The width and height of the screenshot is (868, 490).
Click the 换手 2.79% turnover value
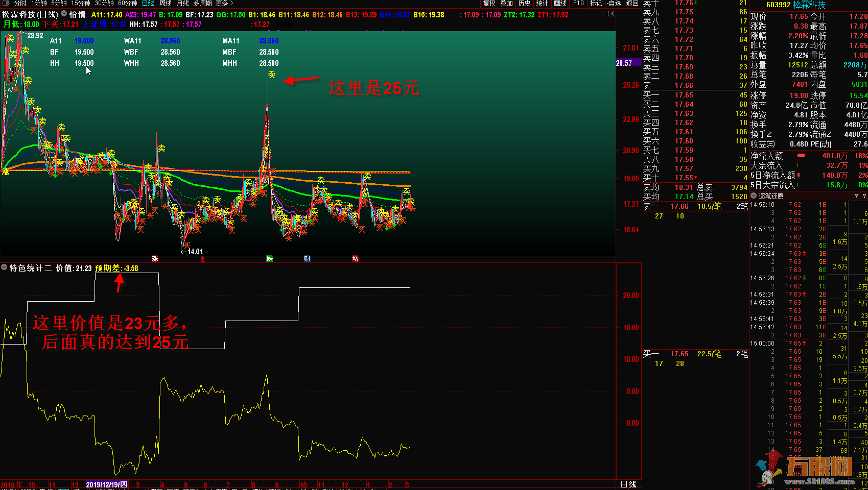tap(798, 125)
